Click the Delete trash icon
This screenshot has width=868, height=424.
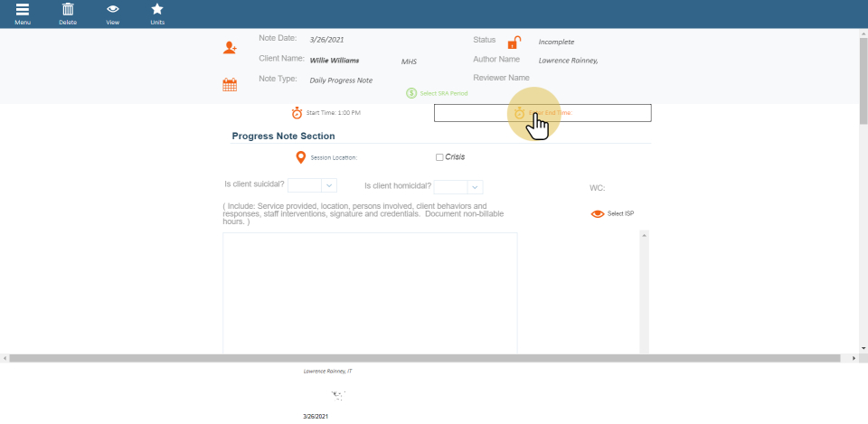tap(68, 10)
